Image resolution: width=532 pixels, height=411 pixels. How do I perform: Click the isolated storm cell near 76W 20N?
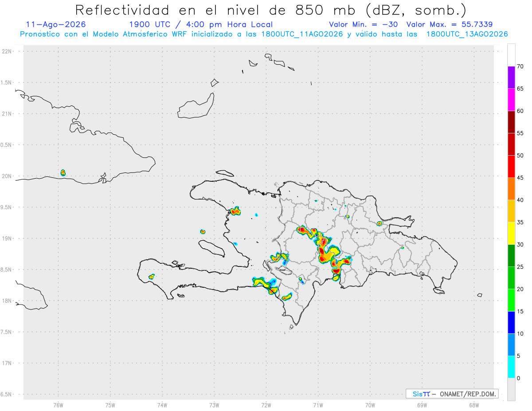click(63, 172)
